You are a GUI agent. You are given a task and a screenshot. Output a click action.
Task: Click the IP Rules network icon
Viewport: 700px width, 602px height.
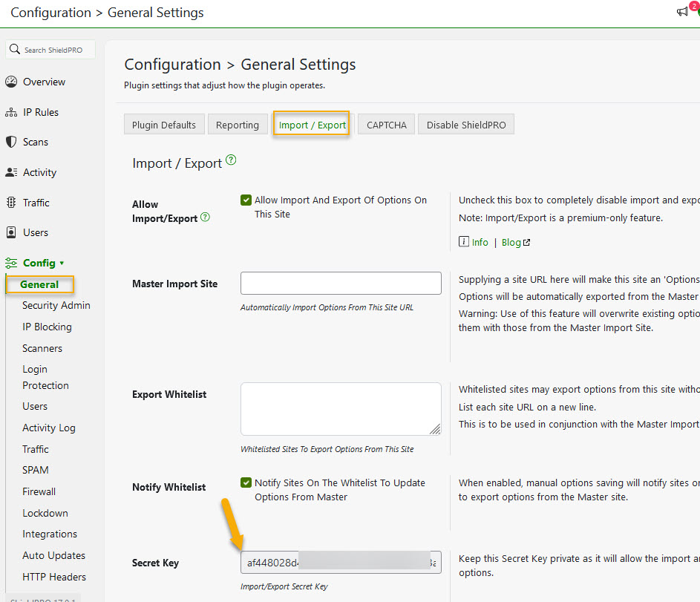tap(11, 112)
